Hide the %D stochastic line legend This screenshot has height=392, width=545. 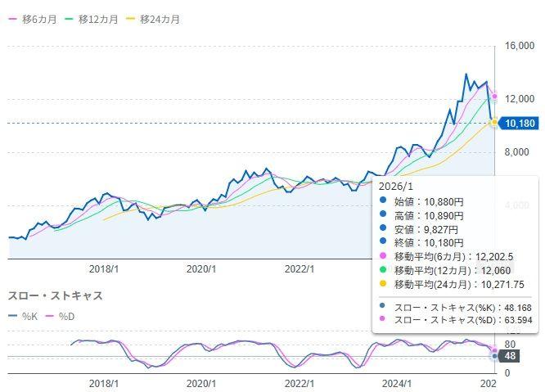pyautogui.click(x=65, y=316)
